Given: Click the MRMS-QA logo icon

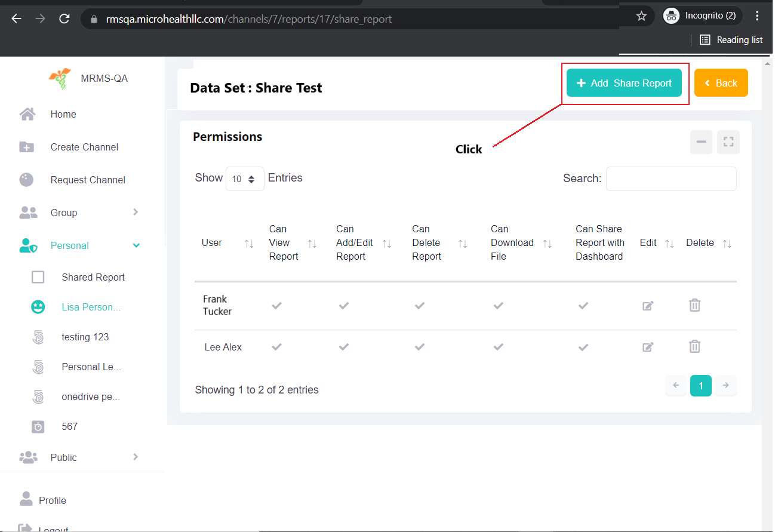Looking at the screenshot, I should pyautogui.click(x=60, y=78).
